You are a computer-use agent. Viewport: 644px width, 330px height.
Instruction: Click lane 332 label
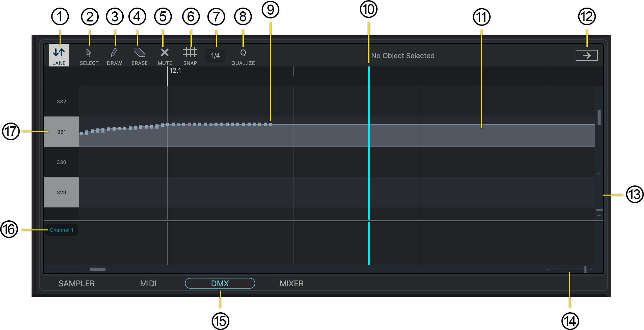point(61,101)
